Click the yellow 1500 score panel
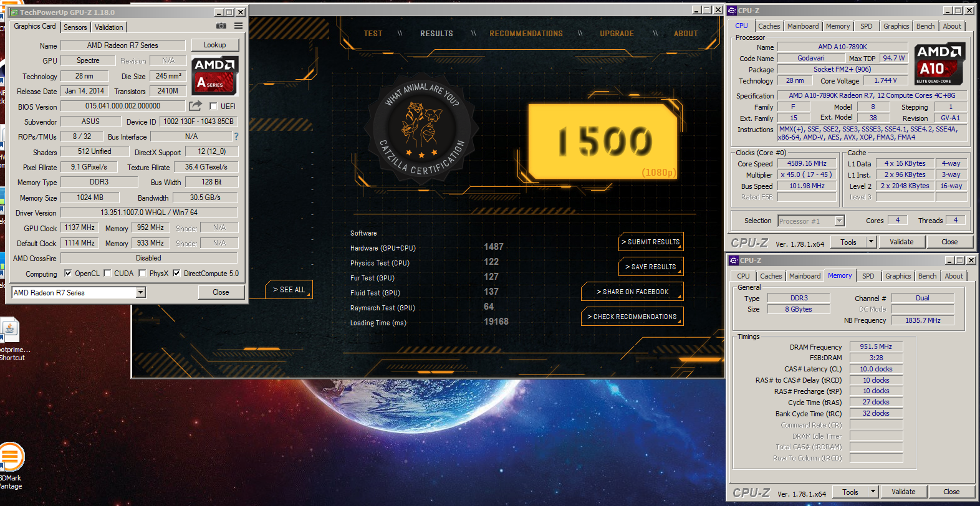Viewport: 980px width, 506px height. [x=603, y=142]
